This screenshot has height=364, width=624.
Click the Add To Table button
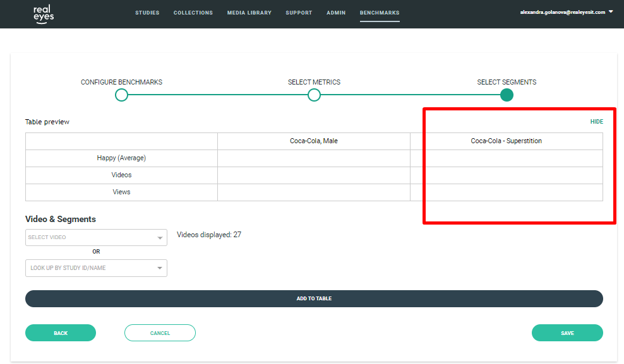[x=314, y=298]
